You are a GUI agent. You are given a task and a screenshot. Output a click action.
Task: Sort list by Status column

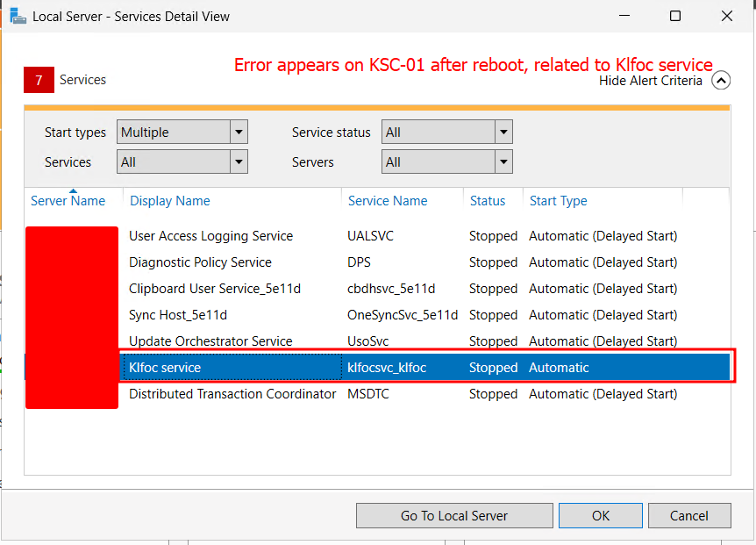click(488, 201)
